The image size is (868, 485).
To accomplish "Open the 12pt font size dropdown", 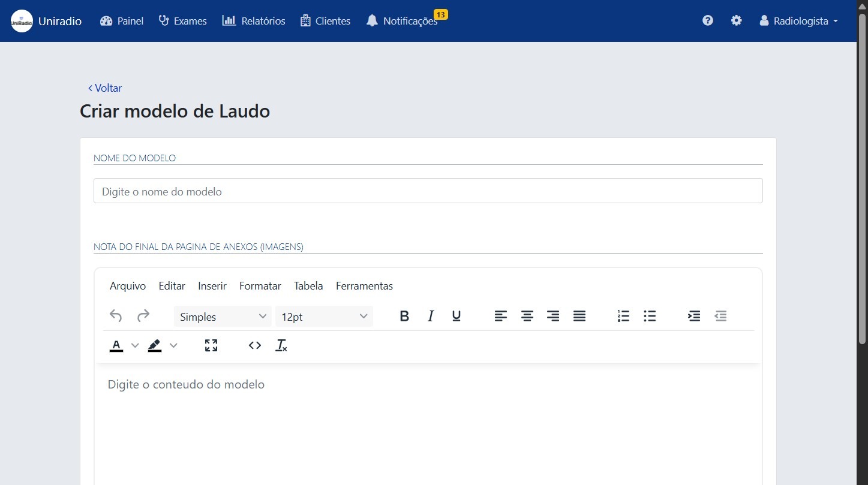I will point(324,317).
